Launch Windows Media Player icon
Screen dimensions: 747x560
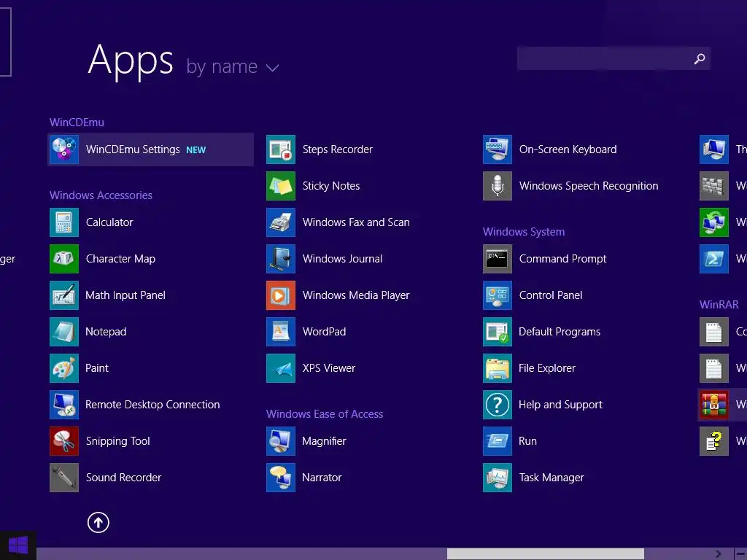pyautogui.click(x=281, y=295)
